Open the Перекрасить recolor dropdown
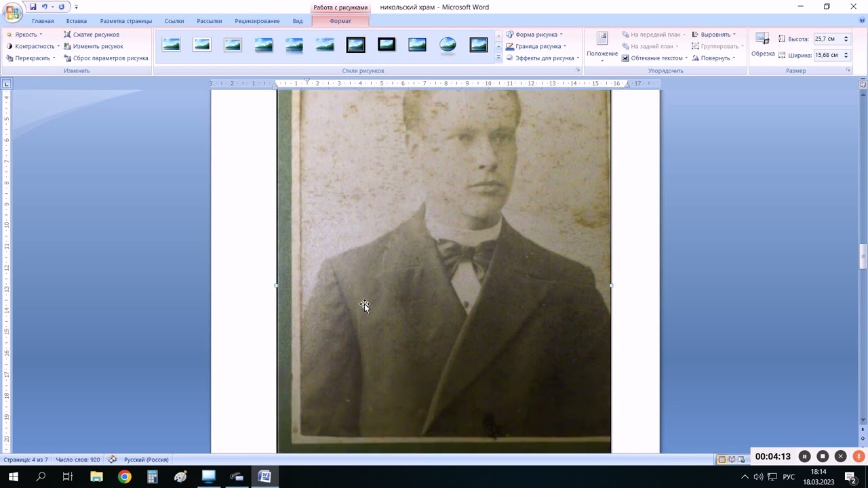 pyautogui.click(x=31, y=58)
